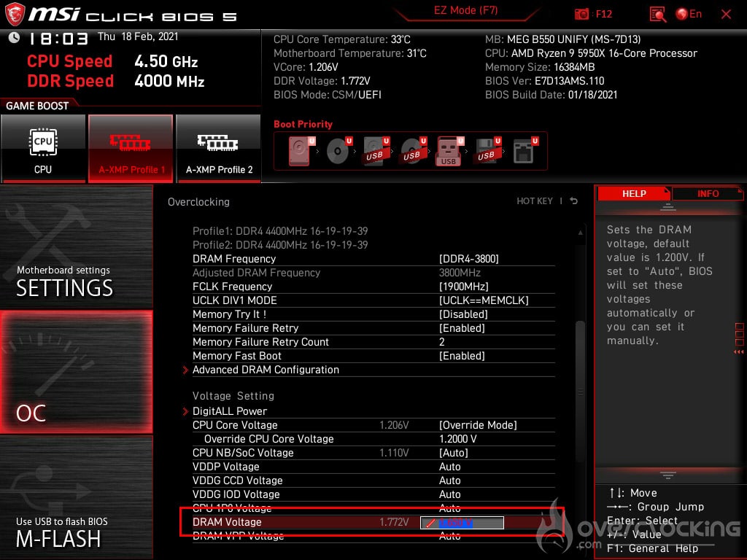The width and height of the screenshot is (747, 560).
Task: Enable A-XMP Profile 2
Action: point(219,149)
